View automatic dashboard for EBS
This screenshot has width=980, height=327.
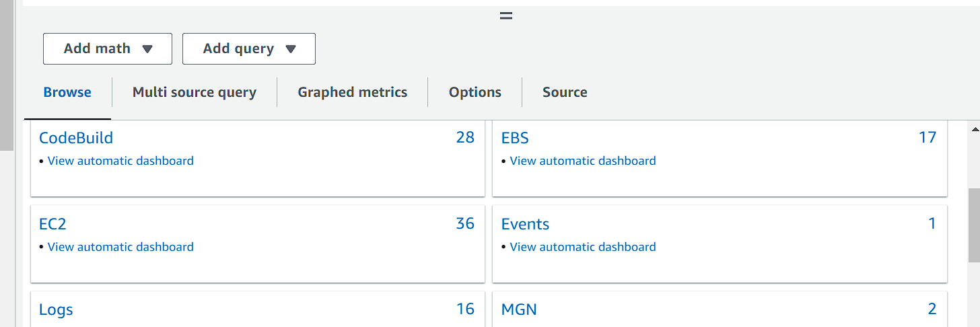583,161
